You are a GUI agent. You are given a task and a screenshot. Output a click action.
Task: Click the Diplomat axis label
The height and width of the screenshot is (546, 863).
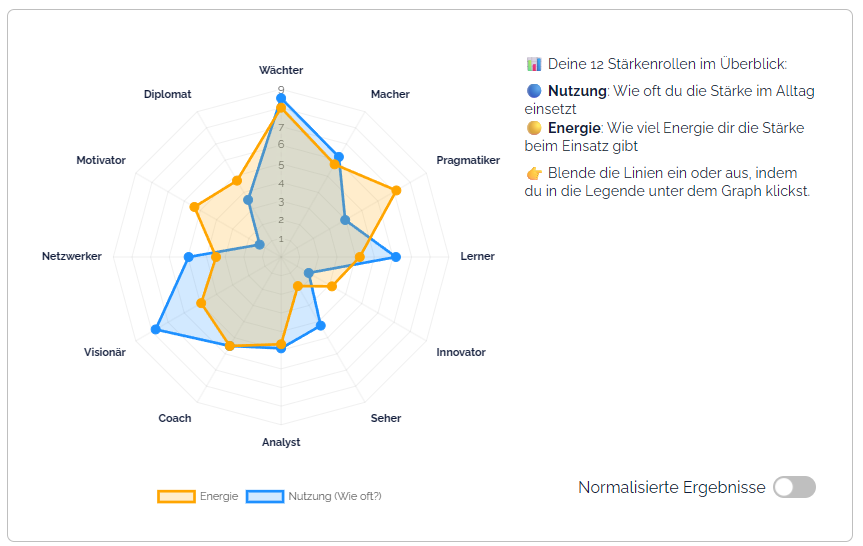point(167,94)
